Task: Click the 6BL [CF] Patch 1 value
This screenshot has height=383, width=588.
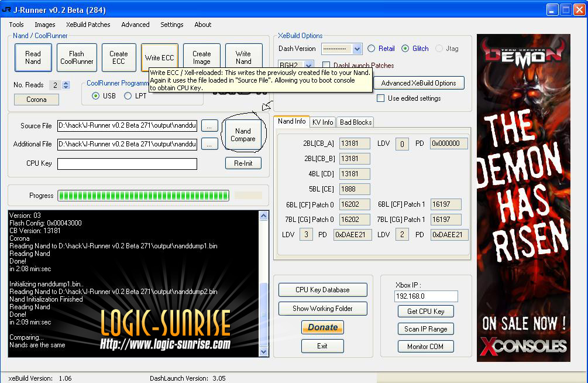Action: (445, 204)
